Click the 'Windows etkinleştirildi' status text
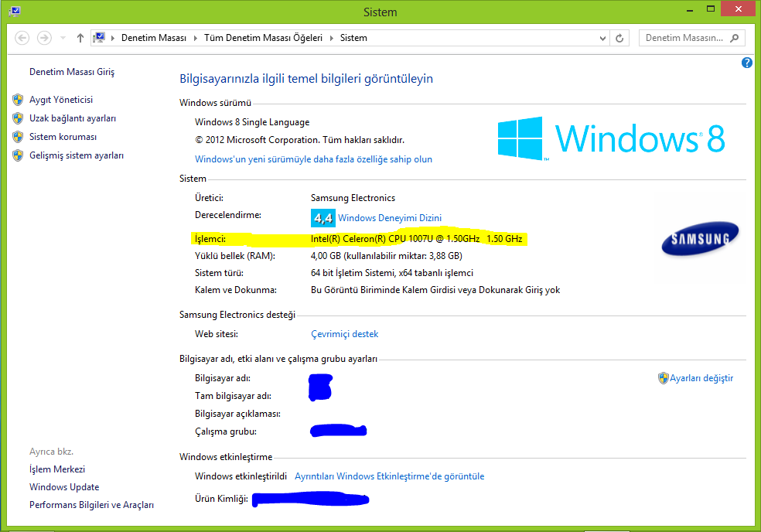761x532 pixels. [x=241, y=476]
